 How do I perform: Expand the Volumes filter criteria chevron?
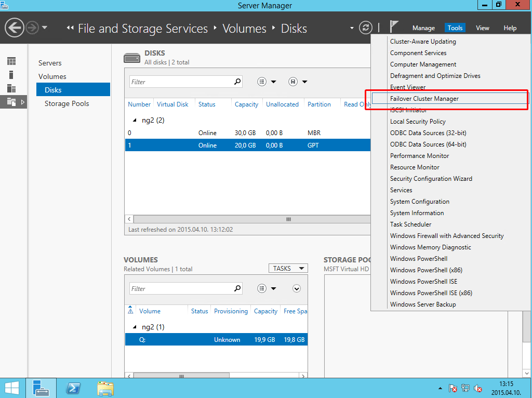click(x=297, y=289)
